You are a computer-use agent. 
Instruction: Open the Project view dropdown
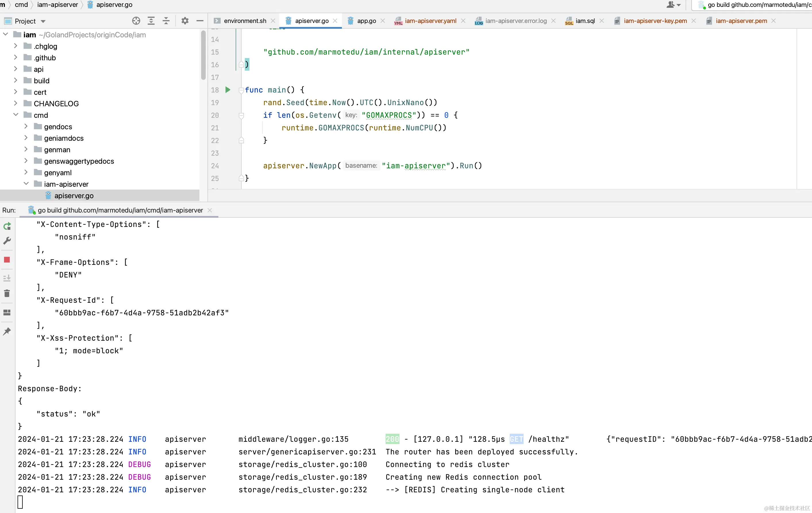pos(43,21)
